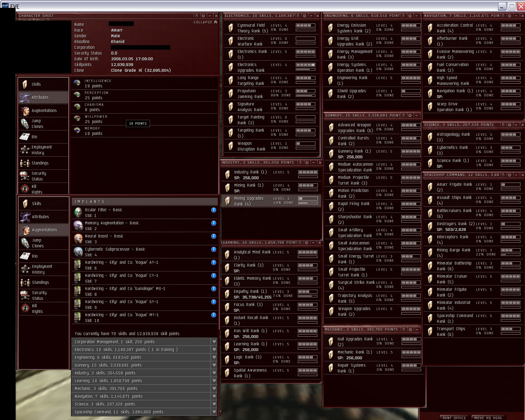Click the Perception attribute icon
The image size is (525, 420).
[77, 95]
